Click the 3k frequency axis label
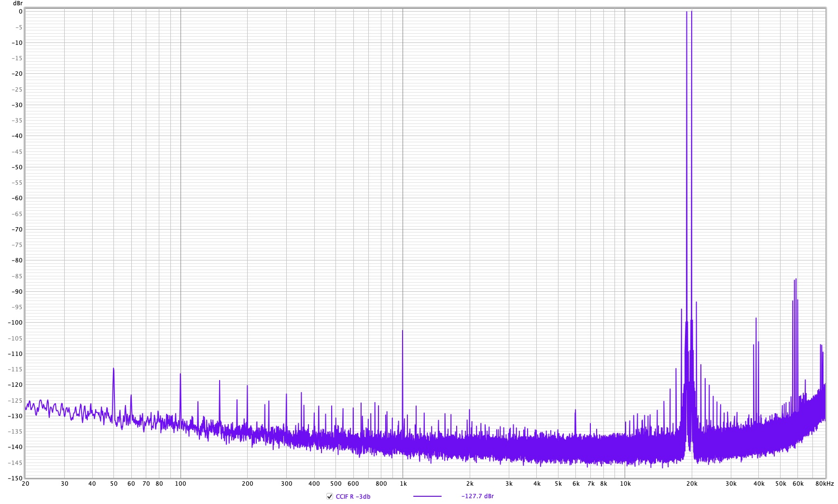 coord(509,484)
